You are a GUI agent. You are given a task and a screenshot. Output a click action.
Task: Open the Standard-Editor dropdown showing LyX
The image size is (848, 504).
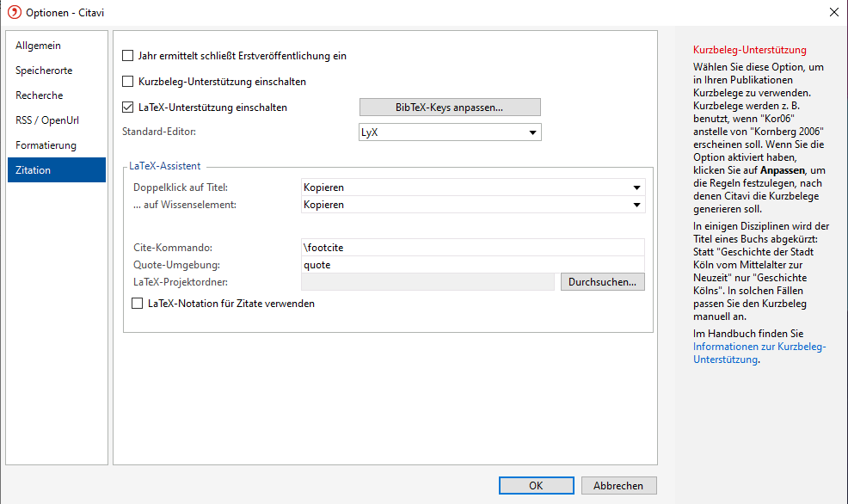[450, 132]
